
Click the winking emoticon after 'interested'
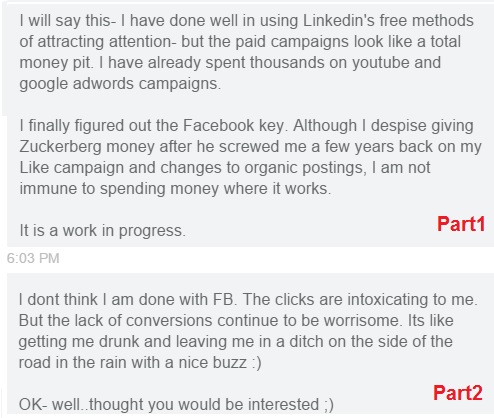point(329,405)
